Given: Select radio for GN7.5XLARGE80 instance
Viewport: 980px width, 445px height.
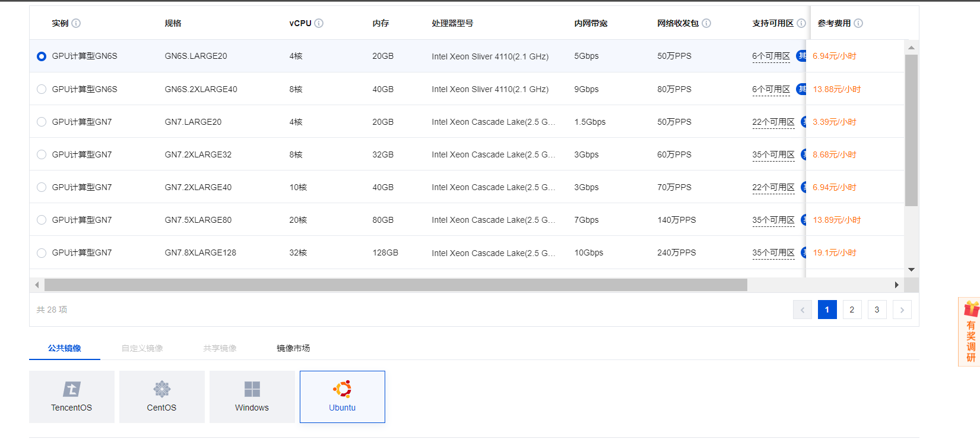Looking at the screenshot, I should [42, 220].
